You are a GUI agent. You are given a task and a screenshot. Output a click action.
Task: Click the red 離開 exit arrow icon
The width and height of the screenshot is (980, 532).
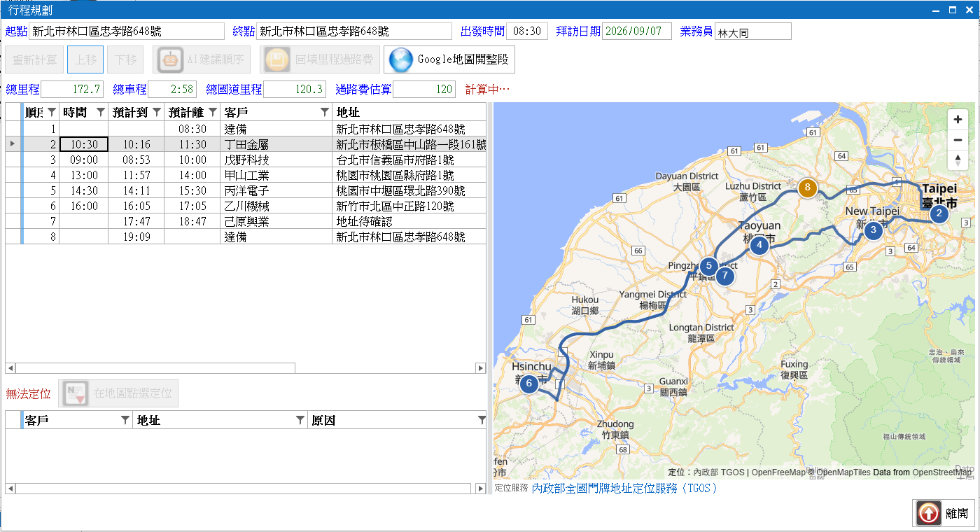pyautogui.click(x=929, y=513)
